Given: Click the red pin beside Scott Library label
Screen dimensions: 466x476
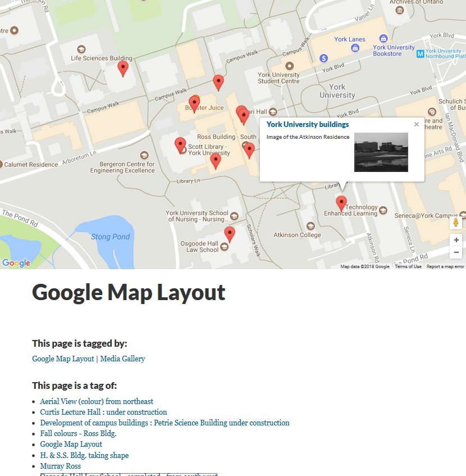Looking at the screenshot, I should pos(180,145).
